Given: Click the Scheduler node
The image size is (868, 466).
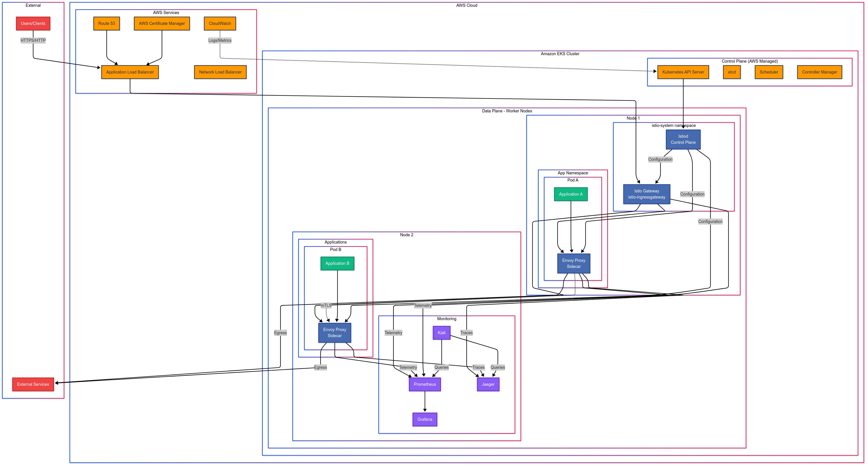Looking at the screenshot, I should [769, 72].
